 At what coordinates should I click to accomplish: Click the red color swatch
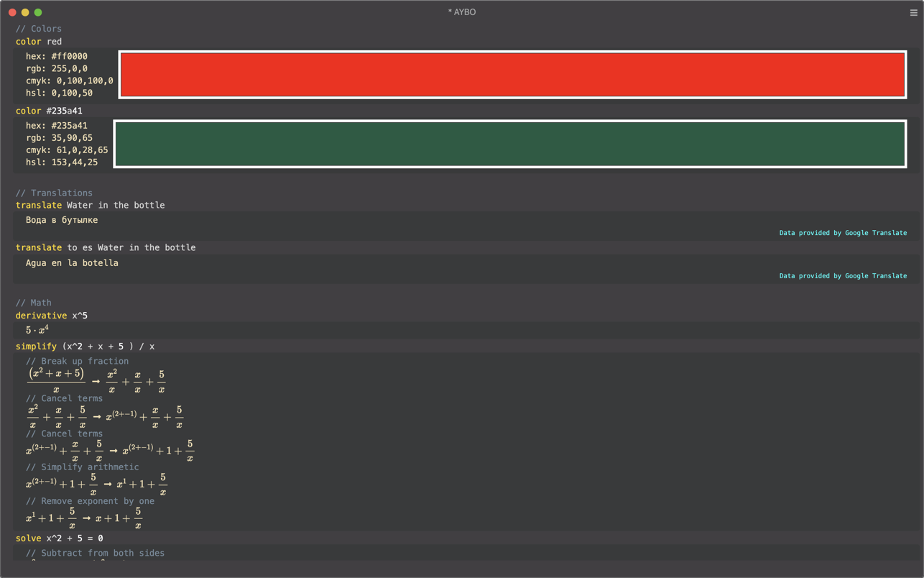(512, 75)
